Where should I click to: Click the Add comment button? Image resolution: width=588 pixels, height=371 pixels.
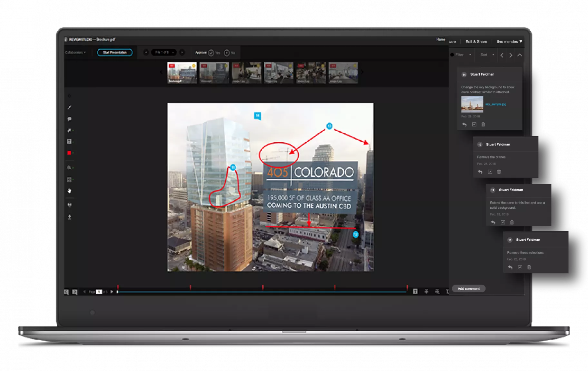(x=468, y=288)
